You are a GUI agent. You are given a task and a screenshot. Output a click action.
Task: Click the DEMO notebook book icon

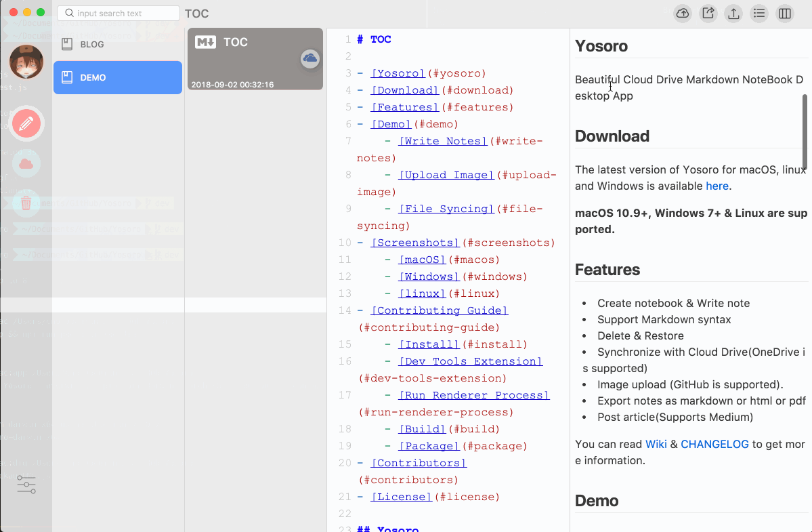67,77
